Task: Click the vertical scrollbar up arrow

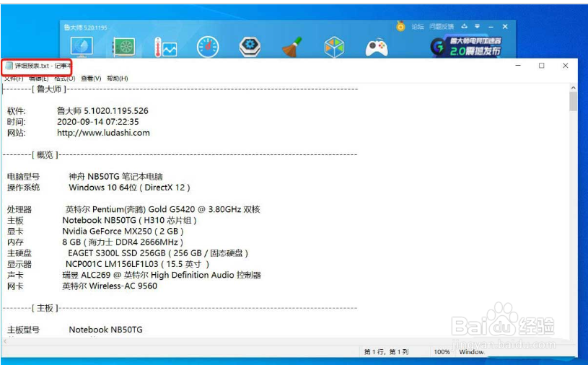Action: point(573,88)
